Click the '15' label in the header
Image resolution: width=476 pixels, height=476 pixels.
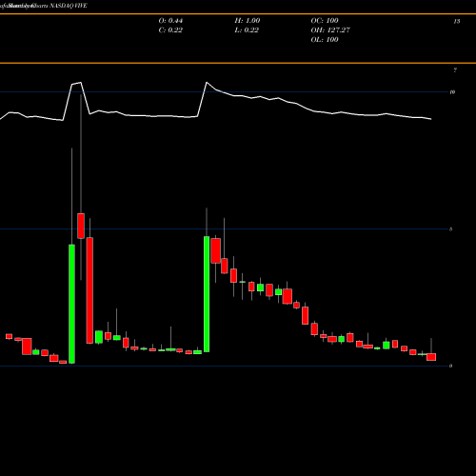pyautogui.click(x=457, y=21)
